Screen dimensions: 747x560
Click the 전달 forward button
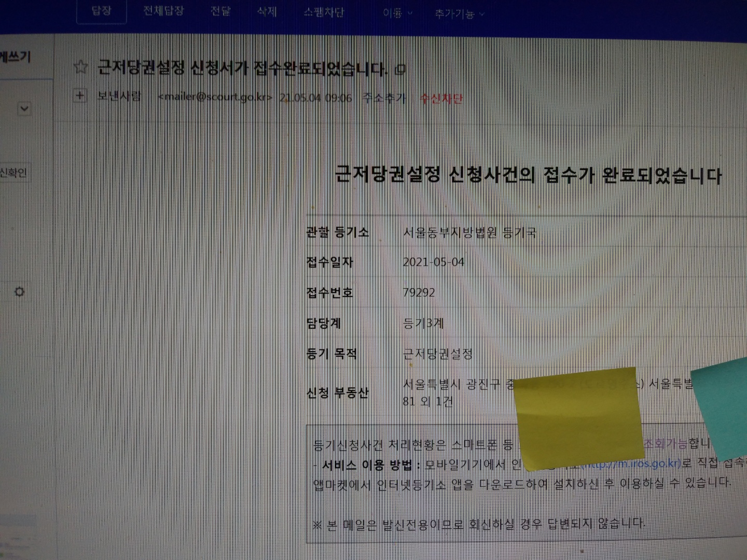click(x=220, y=11)
